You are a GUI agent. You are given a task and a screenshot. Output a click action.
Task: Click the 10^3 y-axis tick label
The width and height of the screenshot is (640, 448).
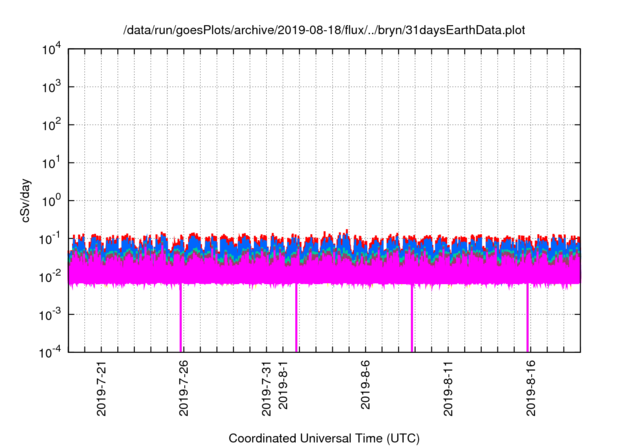[x=51, y=87]
